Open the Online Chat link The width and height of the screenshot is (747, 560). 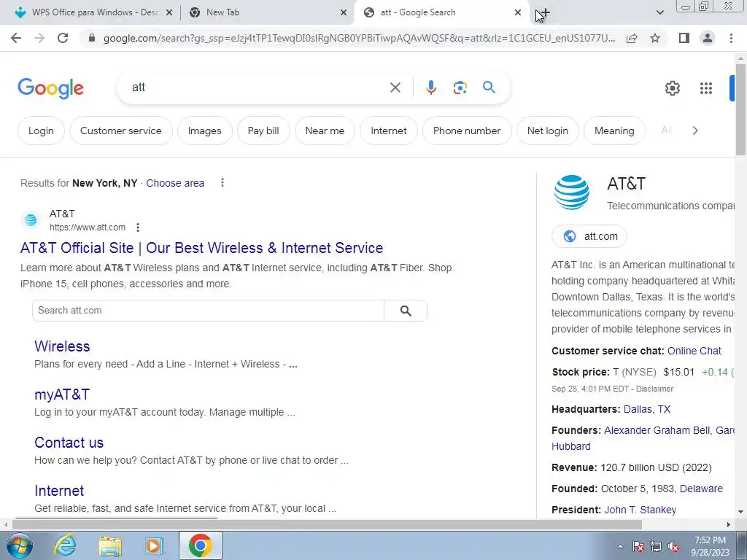click(694, 351)
